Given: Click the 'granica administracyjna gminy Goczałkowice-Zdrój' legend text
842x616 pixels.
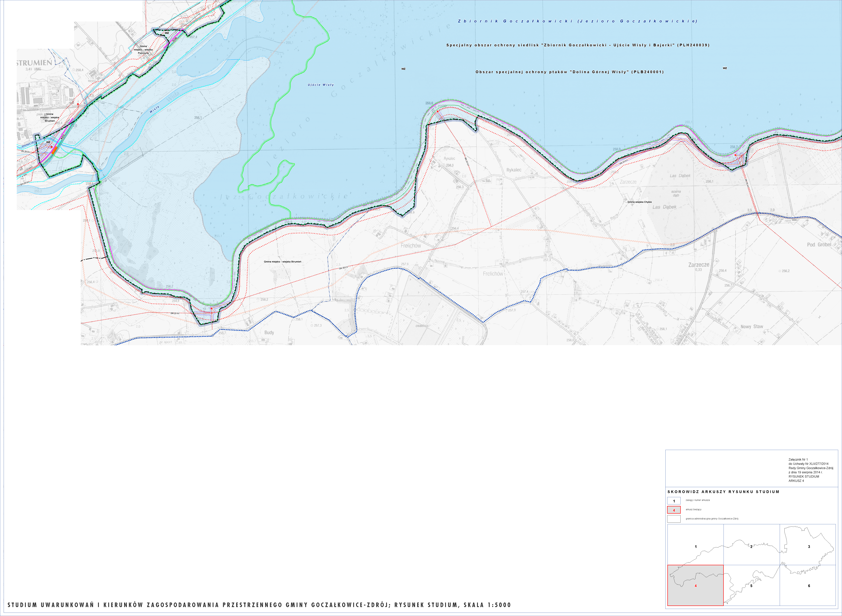Looking at the screenshot, I should coord(712,519).
